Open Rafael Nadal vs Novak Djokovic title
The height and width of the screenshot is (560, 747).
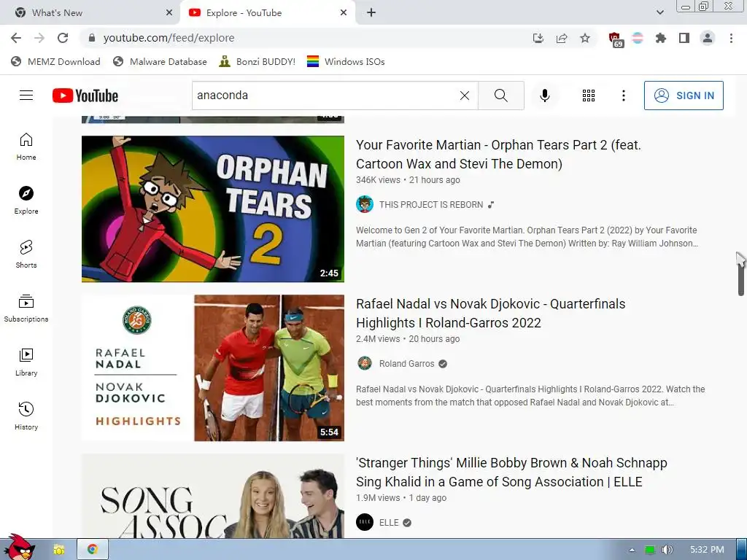[x=491, y=314]
